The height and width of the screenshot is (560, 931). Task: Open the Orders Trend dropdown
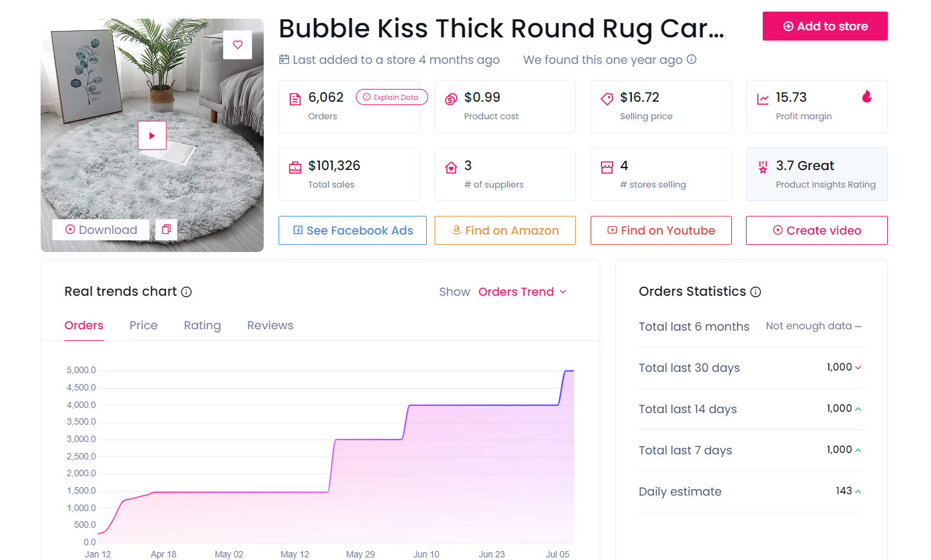[522, 292]
